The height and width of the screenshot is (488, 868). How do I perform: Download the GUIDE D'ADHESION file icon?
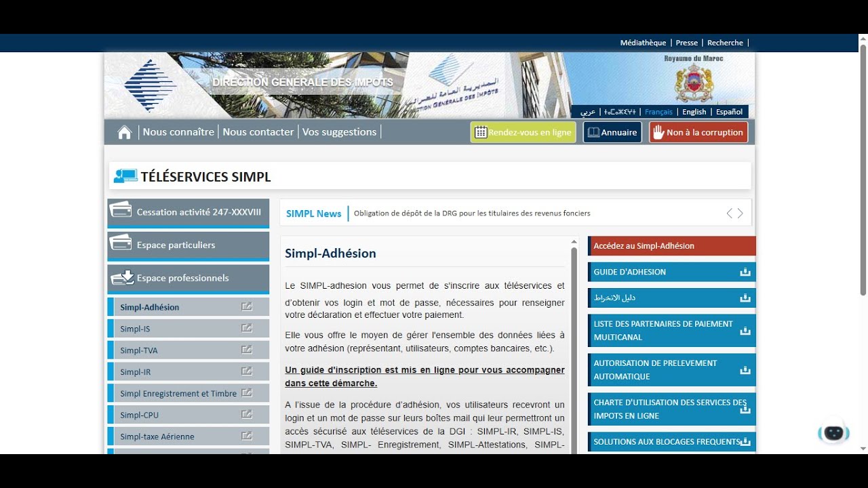(x=745, y=272)
